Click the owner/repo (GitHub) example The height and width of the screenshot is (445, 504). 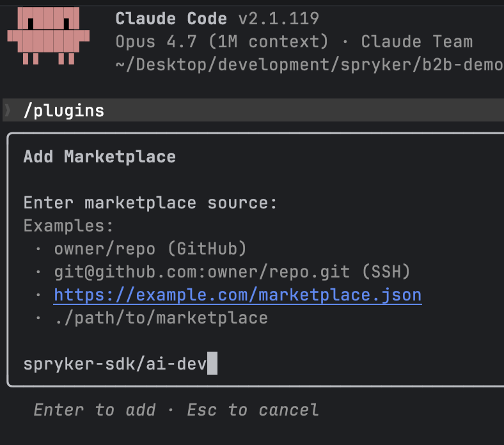(150, 249)
